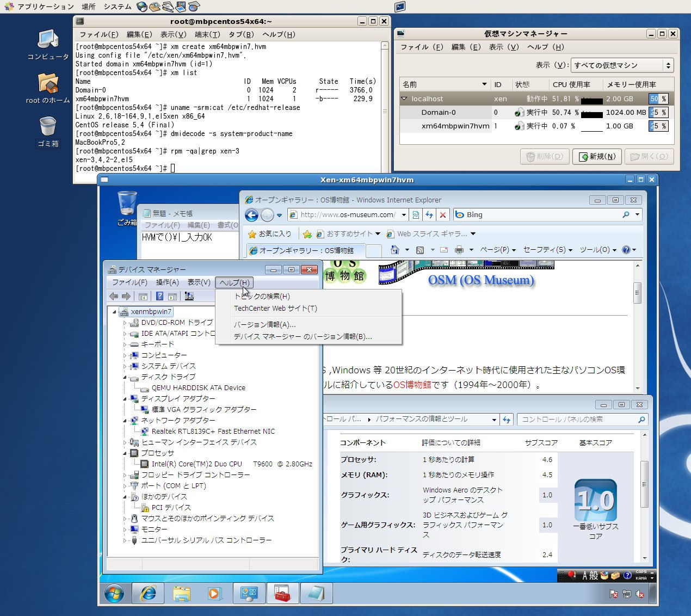
Task: Expand the システム デバイス category
Action: [125, 366]
